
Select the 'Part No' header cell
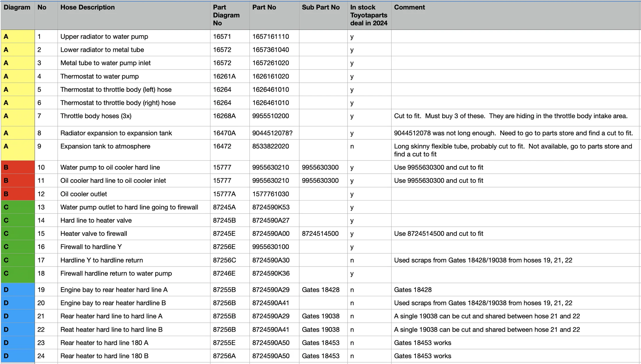264,8
